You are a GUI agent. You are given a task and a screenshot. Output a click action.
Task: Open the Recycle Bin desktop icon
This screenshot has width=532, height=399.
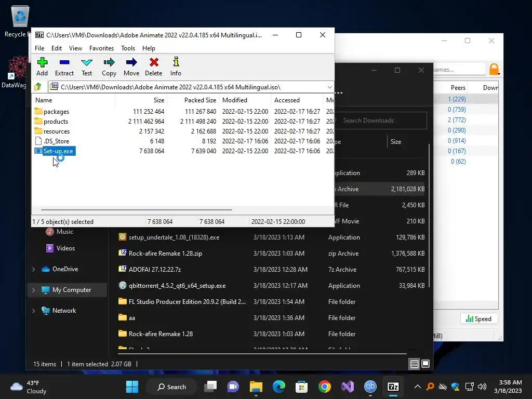click(19, 20)
